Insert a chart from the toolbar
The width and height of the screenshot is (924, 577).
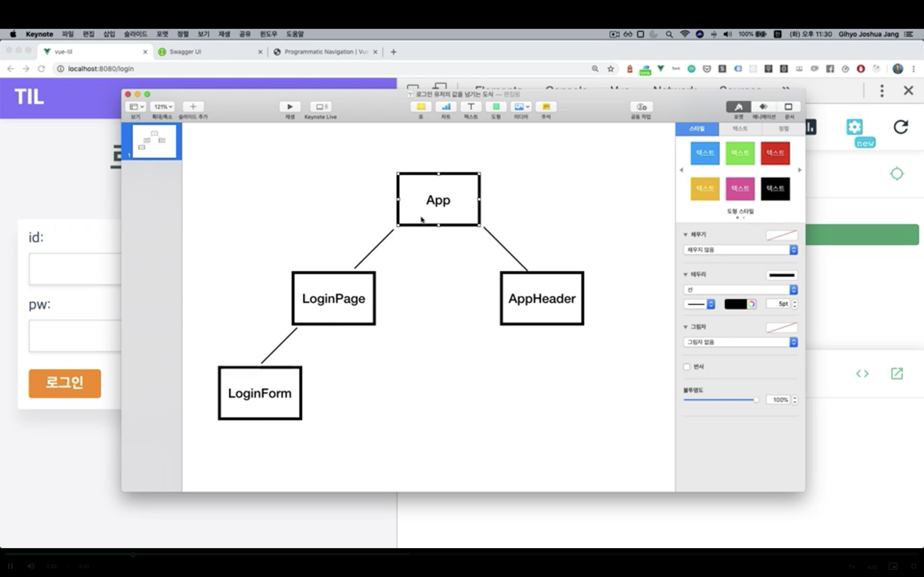click(446, 107)
